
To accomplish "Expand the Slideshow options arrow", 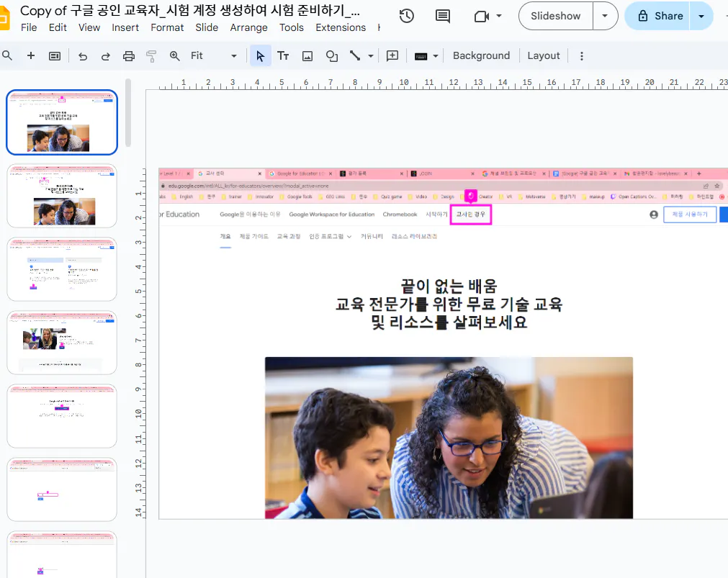I will click(604, 15).
